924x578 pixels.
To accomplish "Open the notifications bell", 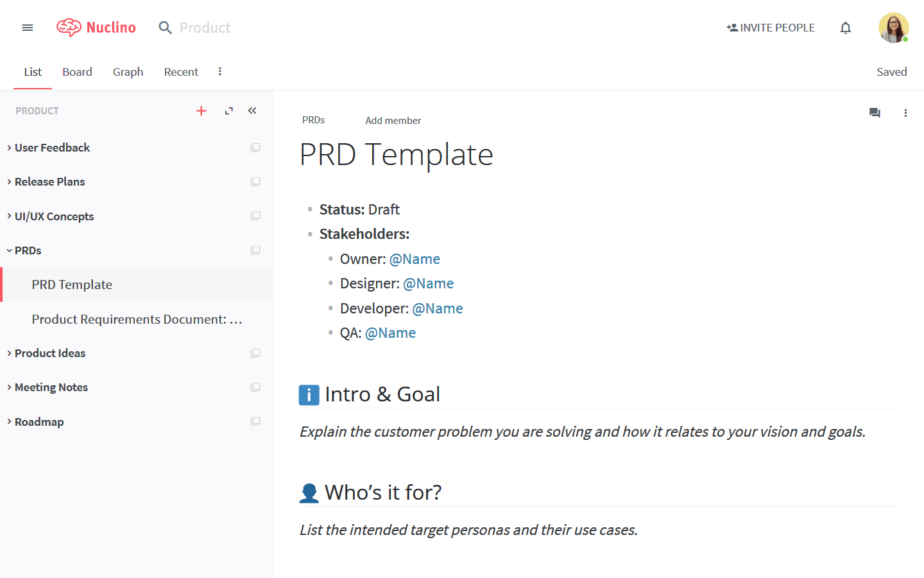I will (845, 27).
